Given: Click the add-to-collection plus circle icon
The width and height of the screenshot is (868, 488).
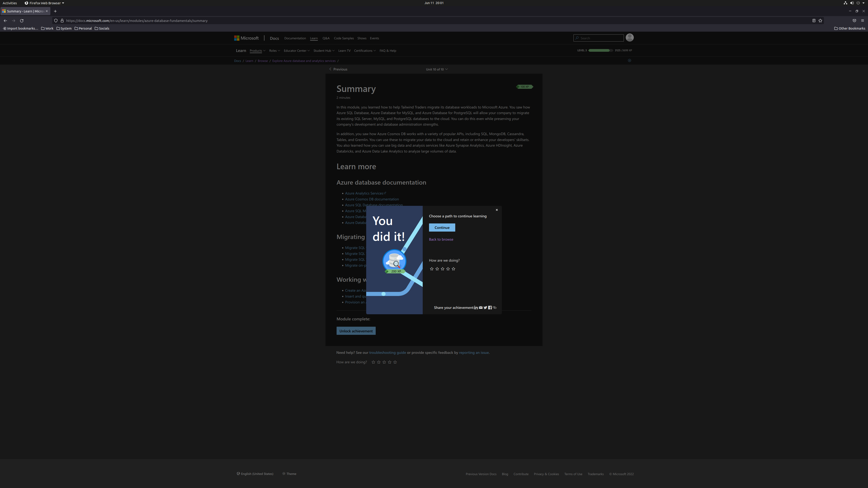Looking at the screenshot, I should click(x=630, y=61).
